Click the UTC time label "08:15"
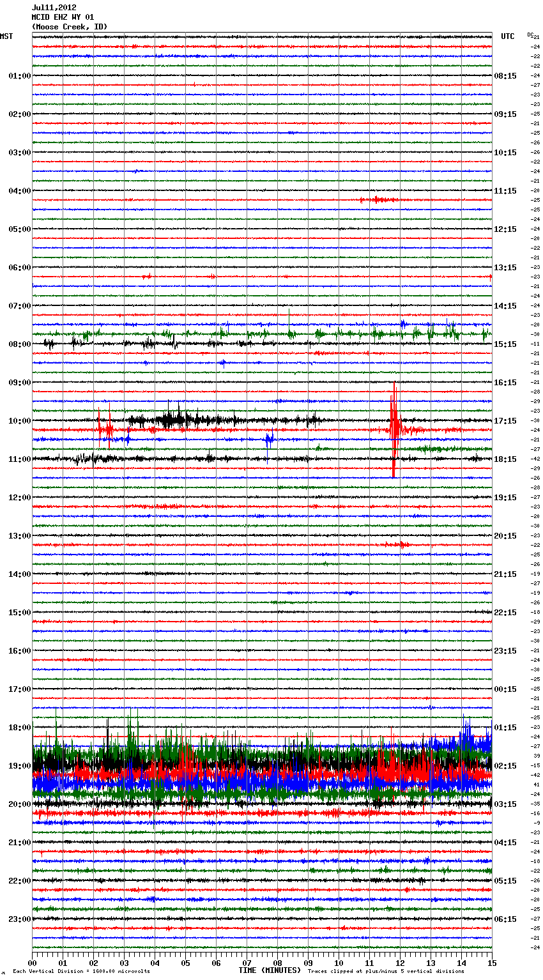543x980 pixels. [x=505, y=76]
